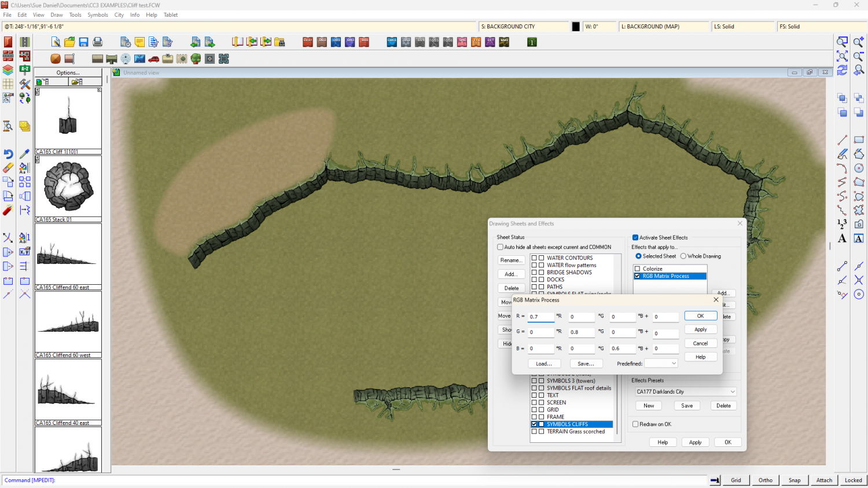Click the Zoom extents icon
Image resolution: width=868 pixels, height=488 pixels.
842,56
